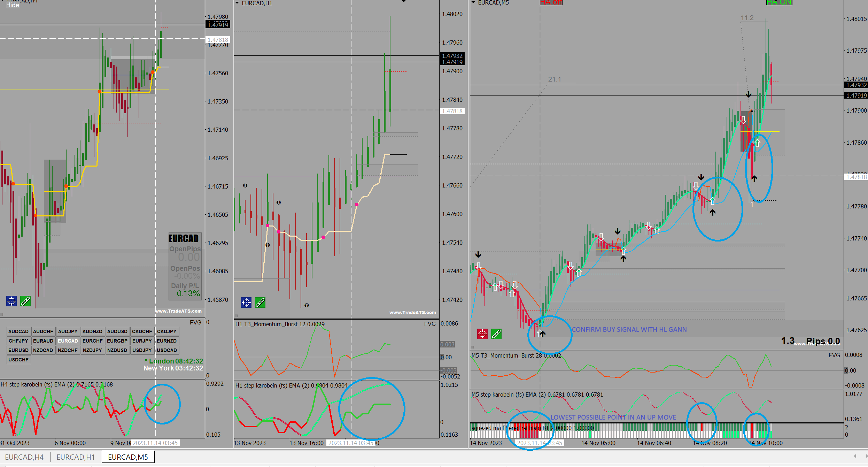Select the EURUSD symbol button
This screenshot has height=467, width=868.
coord(18,350)
